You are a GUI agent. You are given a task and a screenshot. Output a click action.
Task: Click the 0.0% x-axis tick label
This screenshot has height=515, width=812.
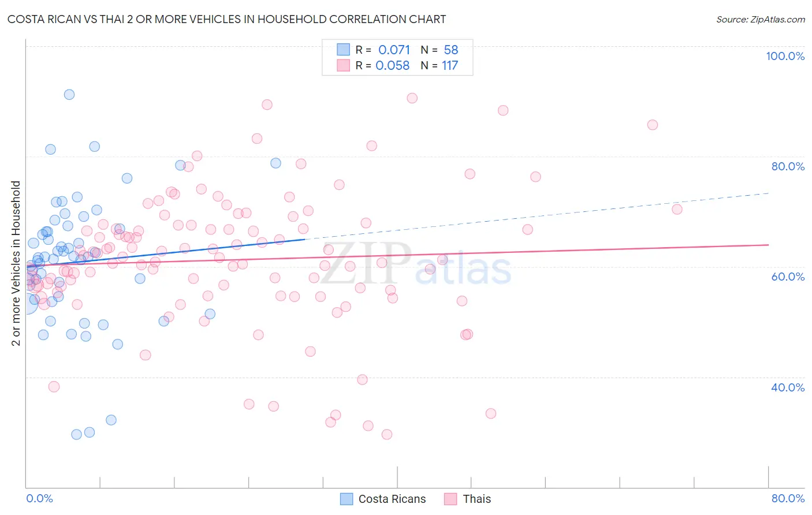39,498
